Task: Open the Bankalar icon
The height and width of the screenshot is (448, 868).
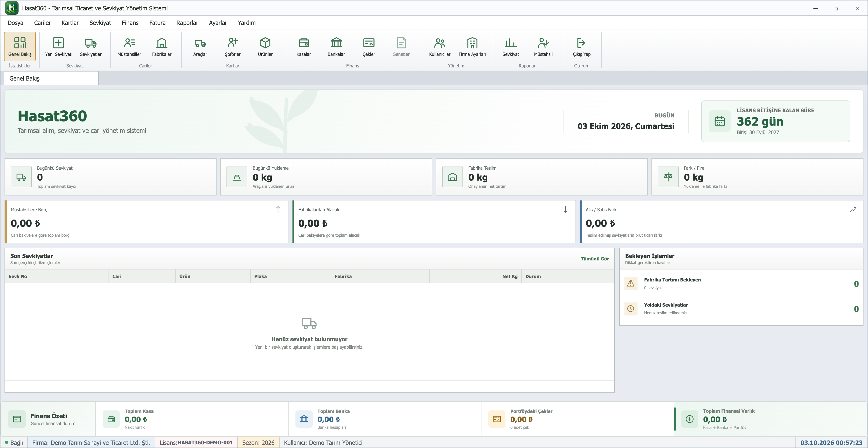Action: [336, 46]
